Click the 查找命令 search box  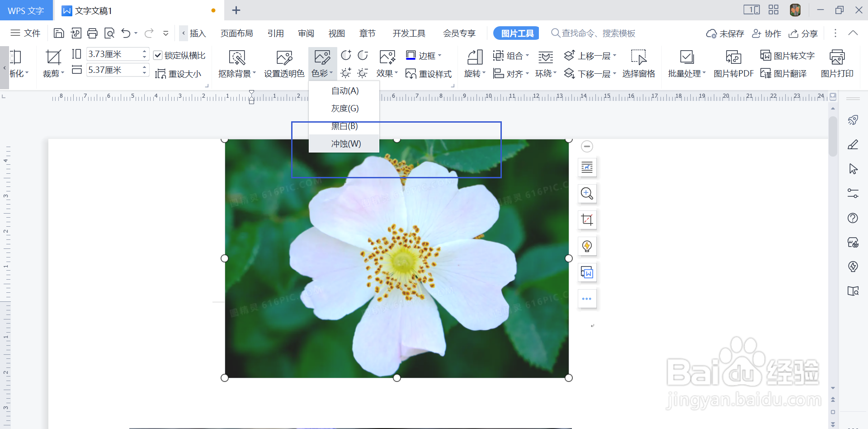(593, 33)
